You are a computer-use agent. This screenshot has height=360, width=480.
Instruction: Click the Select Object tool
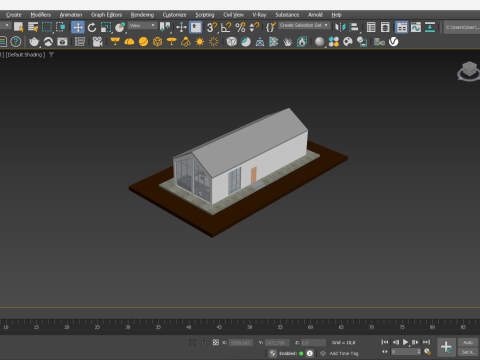click(x=19, y=27)
